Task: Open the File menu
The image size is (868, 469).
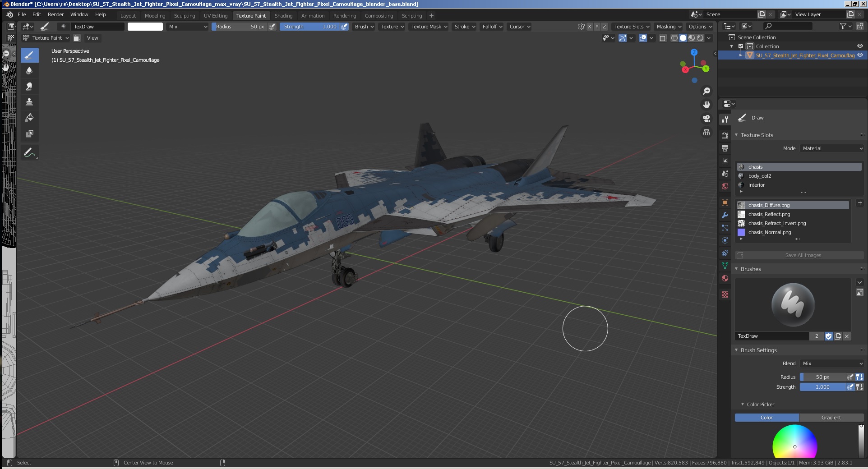Action: point(22,14)
